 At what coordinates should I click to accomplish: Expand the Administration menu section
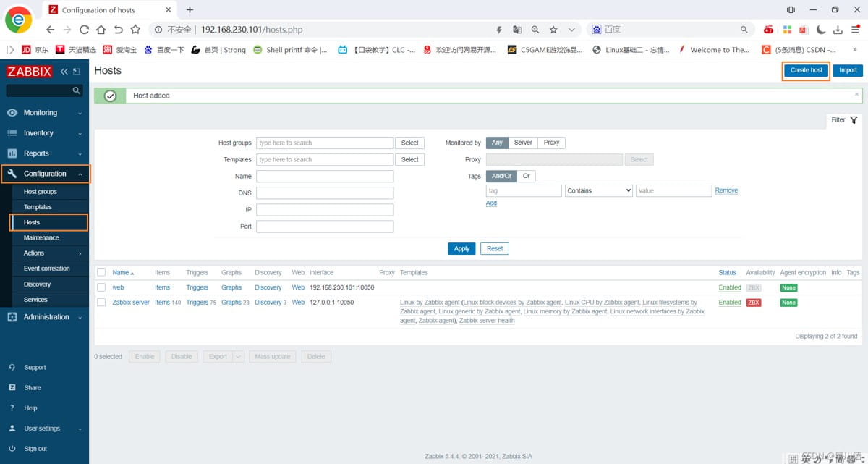pos(45,317)
